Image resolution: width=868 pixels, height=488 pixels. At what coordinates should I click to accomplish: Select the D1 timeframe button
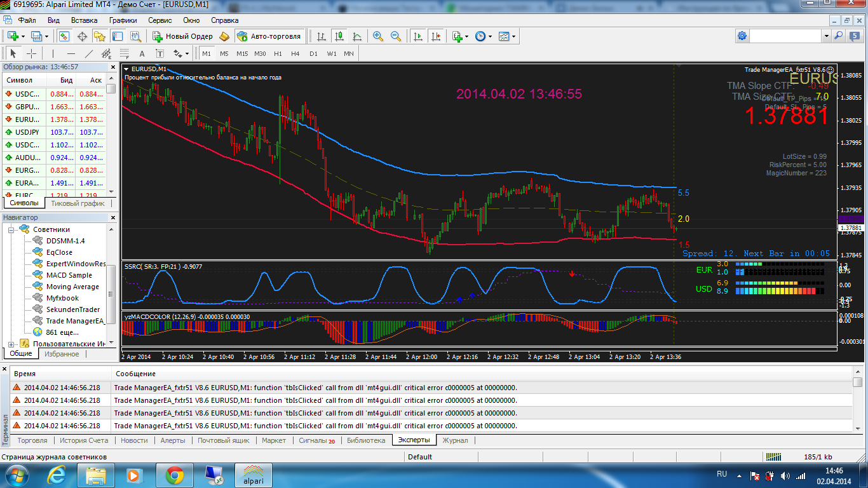coord(313,53)
